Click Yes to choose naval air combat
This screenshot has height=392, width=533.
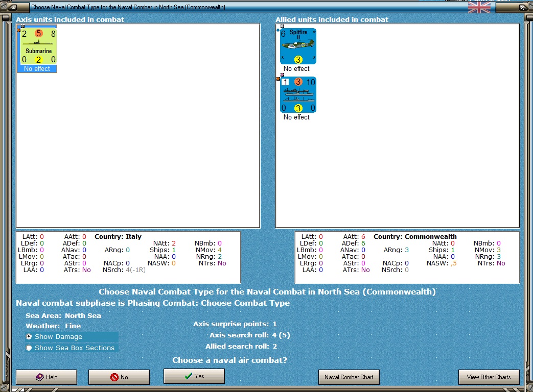(x=194, y=376)
